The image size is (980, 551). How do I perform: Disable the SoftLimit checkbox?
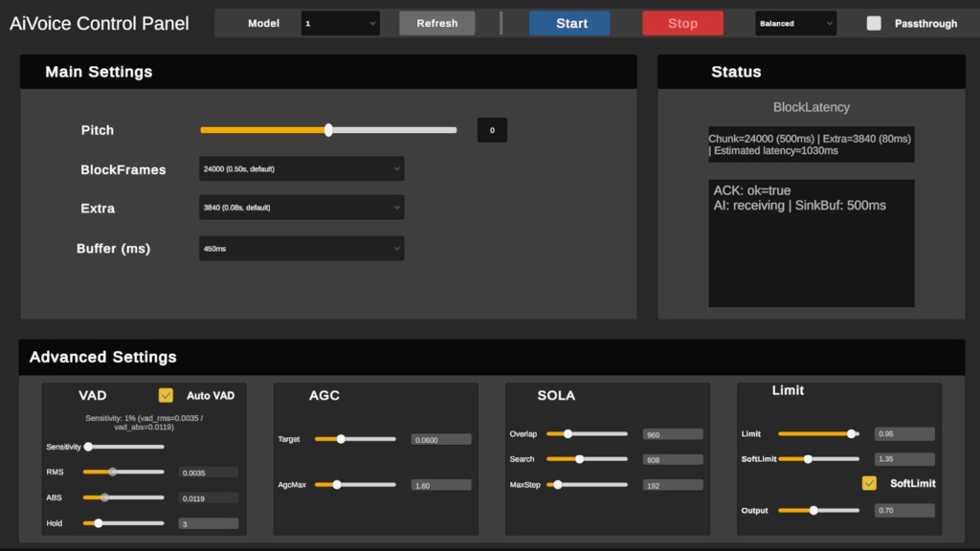(869, 483)
